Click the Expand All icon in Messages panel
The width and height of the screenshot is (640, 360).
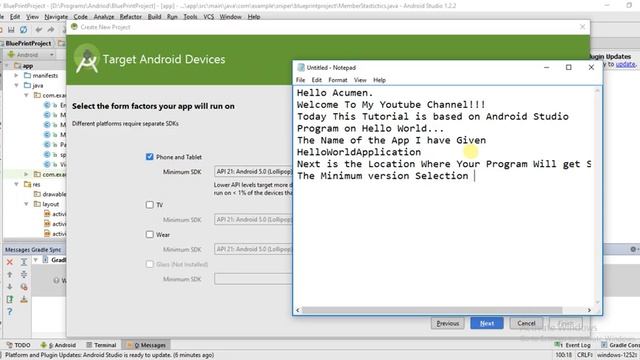24,262
